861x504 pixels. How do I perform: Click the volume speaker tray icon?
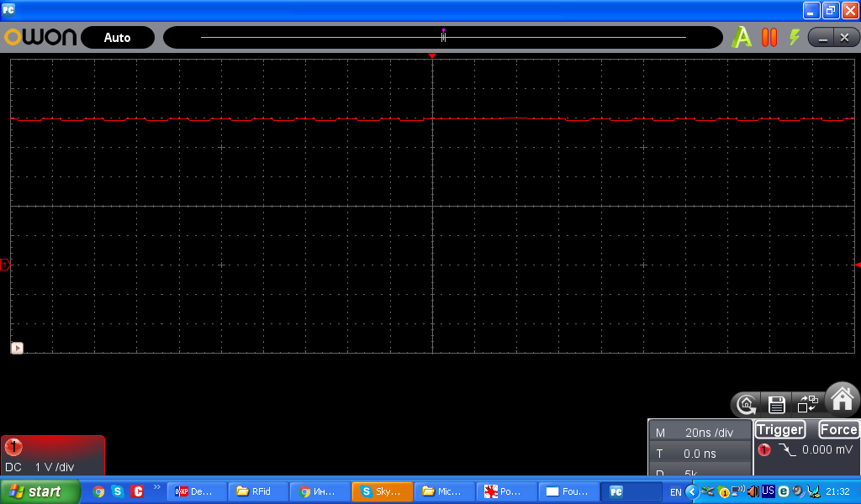point(753,491)
